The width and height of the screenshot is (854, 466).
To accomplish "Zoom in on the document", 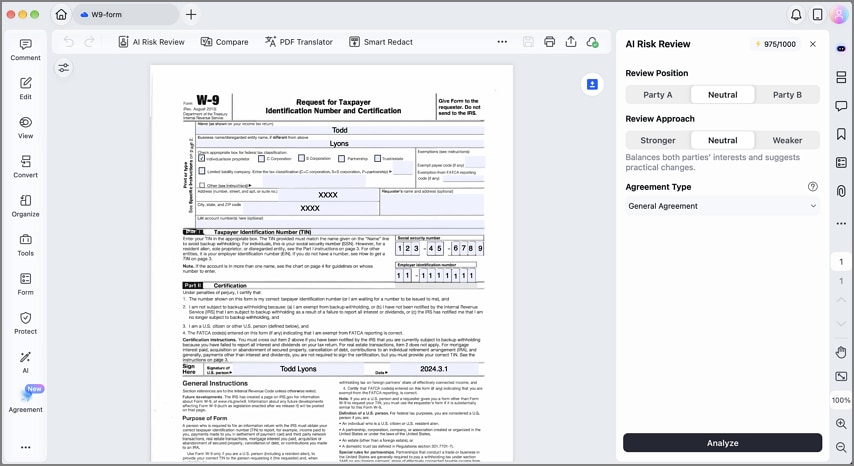I will 841,424.
